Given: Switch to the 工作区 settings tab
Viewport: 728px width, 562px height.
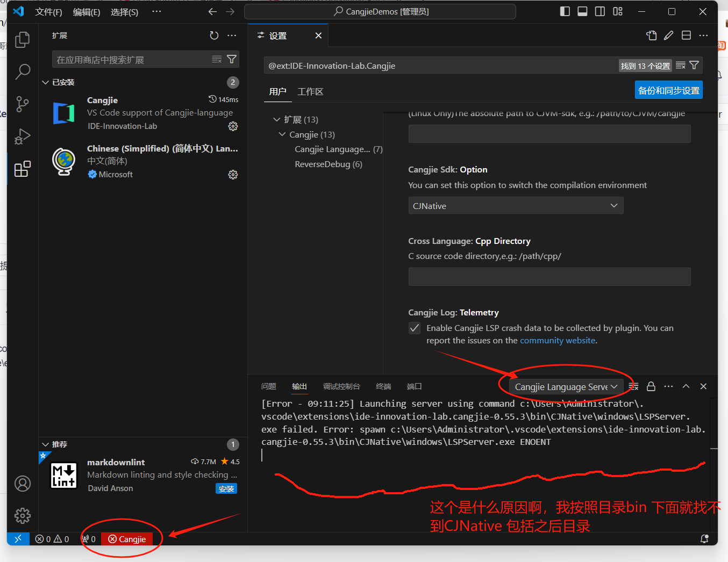Looking at the screenshot, I should [310, 91].
